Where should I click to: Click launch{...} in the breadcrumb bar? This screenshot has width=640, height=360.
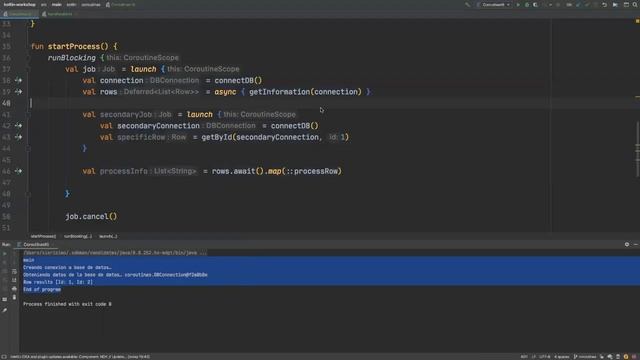click(108, 236)
